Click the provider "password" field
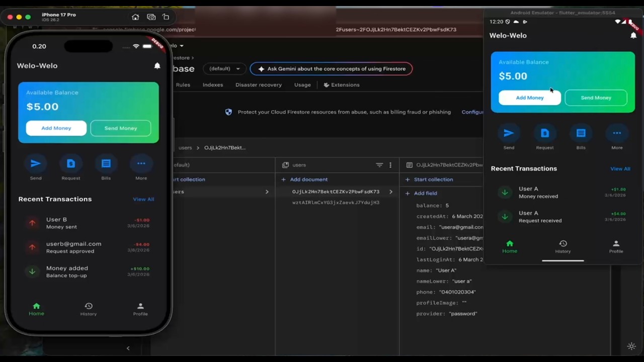 click(446, 314)
